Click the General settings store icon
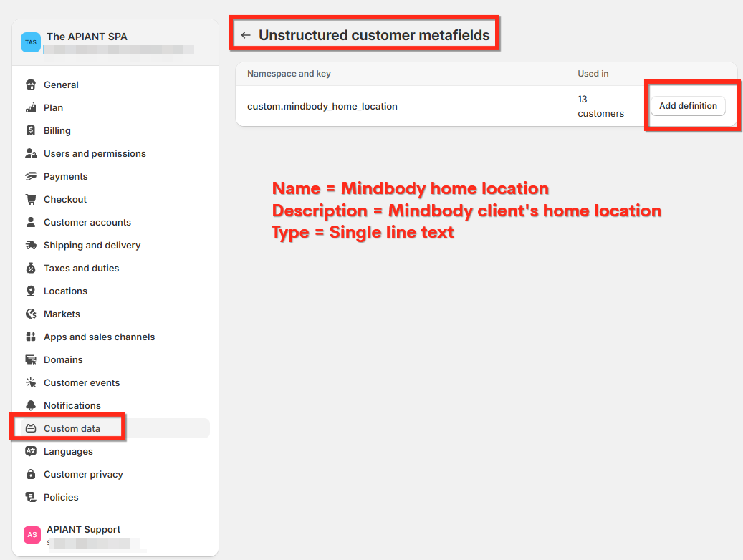The width and height of the screenshot is (743, 560). point(31,85)
